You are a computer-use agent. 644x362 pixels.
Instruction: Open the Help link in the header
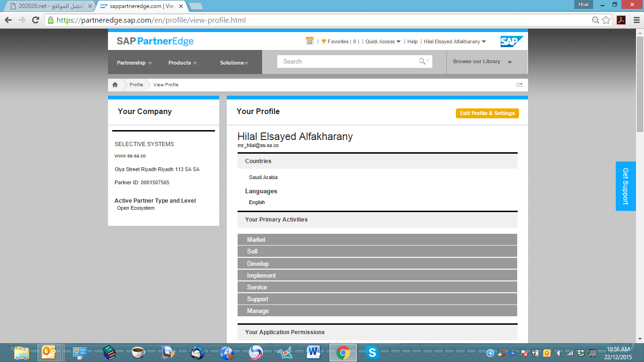coord(413,41)
